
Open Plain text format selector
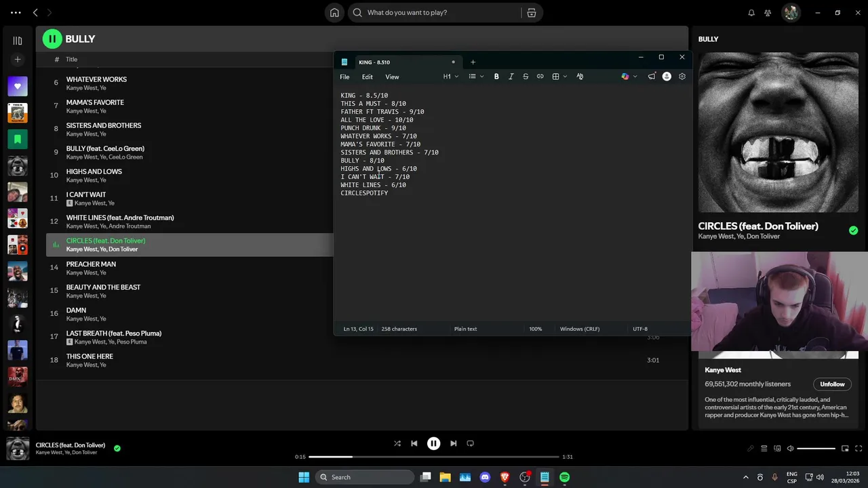coord(465,329)
